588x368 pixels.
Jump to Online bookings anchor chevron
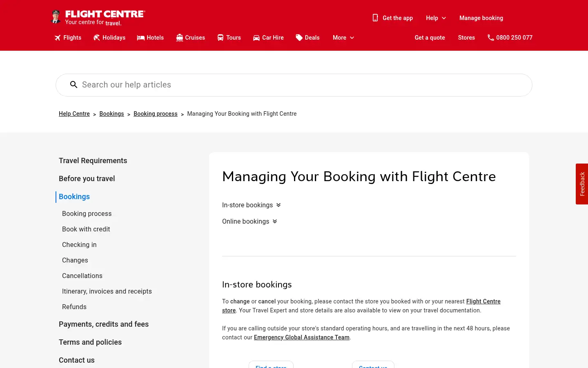[x=275, y=221]
